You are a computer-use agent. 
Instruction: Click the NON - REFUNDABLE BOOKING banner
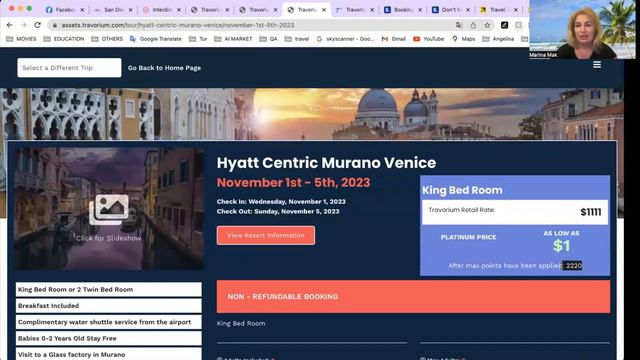pyautogui.click(x=413, y=297)
